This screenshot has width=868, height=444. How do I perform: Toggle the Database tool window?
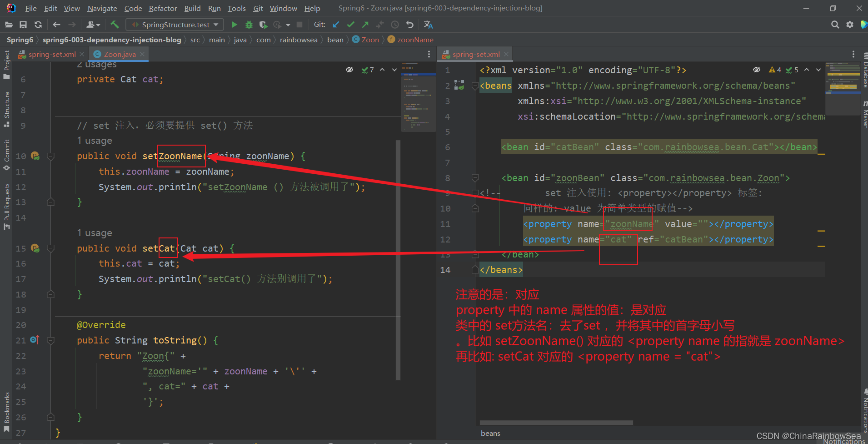pos(864,70)
